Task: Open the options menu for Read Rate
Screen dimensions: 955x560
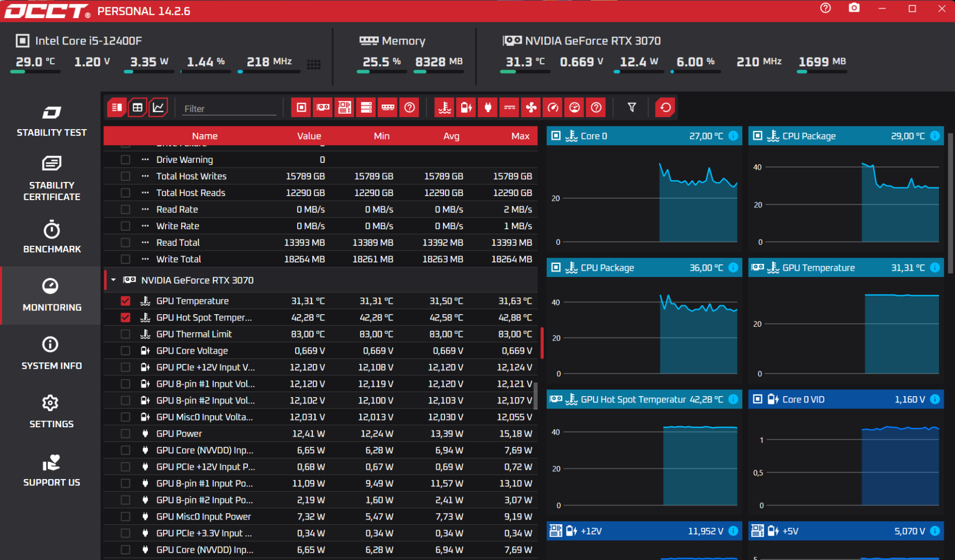Action: (x=145, y=209)
